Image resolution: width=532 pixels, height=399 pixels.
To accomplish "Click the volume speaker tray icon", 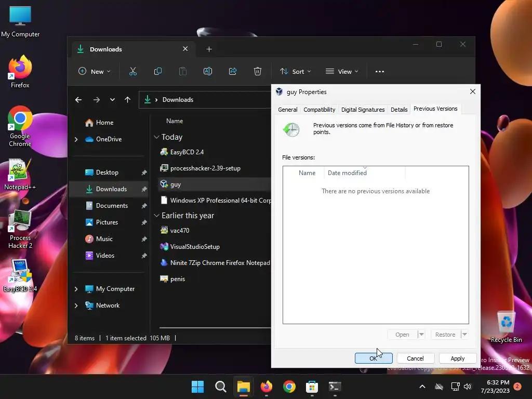I will (468, 387).
